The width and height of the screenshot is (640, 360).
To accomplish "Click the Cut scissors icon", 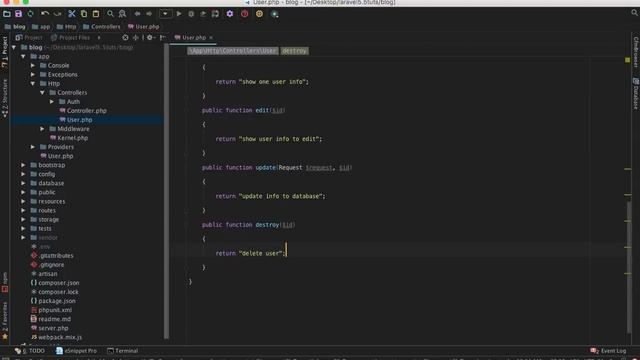I will click(72, 14).
